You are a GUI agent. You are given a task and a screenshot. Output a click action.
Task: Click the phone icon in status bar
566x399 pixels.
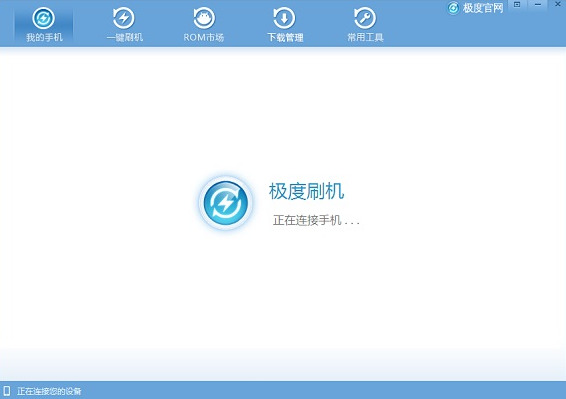(x=7, y=391)
